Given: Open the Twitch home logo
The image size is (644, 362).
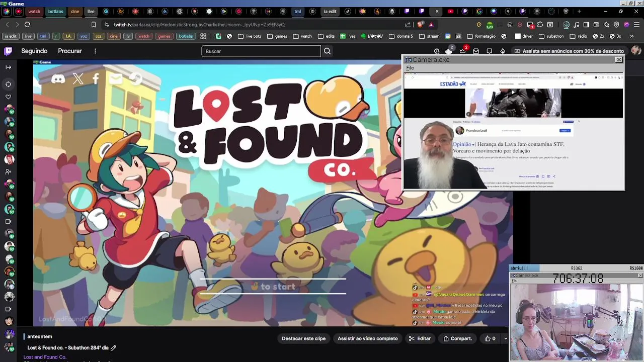Looking at the screenshot, I should (x=8, y=51).
